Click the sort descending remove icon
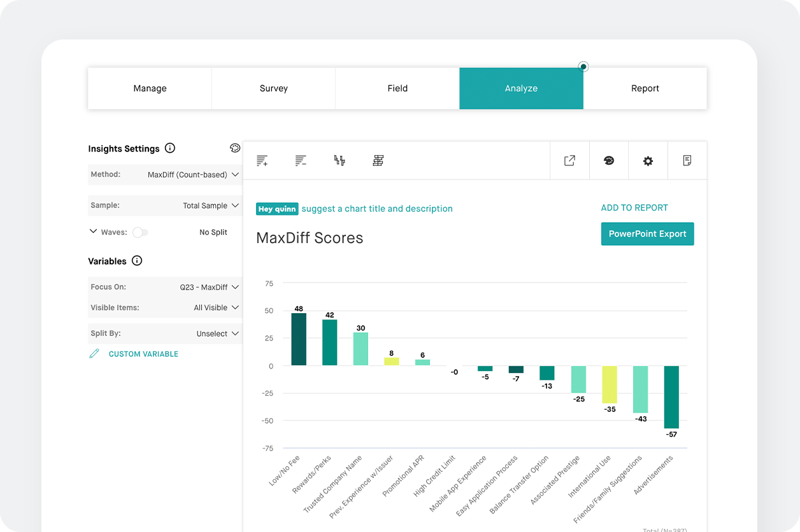The image size is (800, 532). tap(301, 160)
